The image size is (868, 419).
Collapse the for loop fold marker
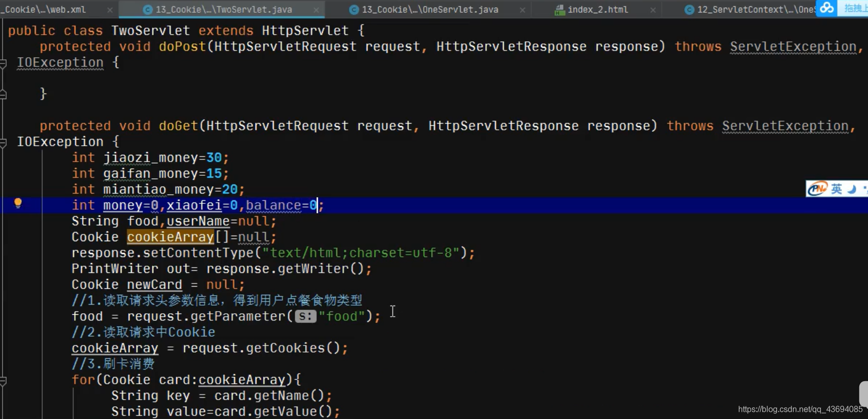click(3, 381)
